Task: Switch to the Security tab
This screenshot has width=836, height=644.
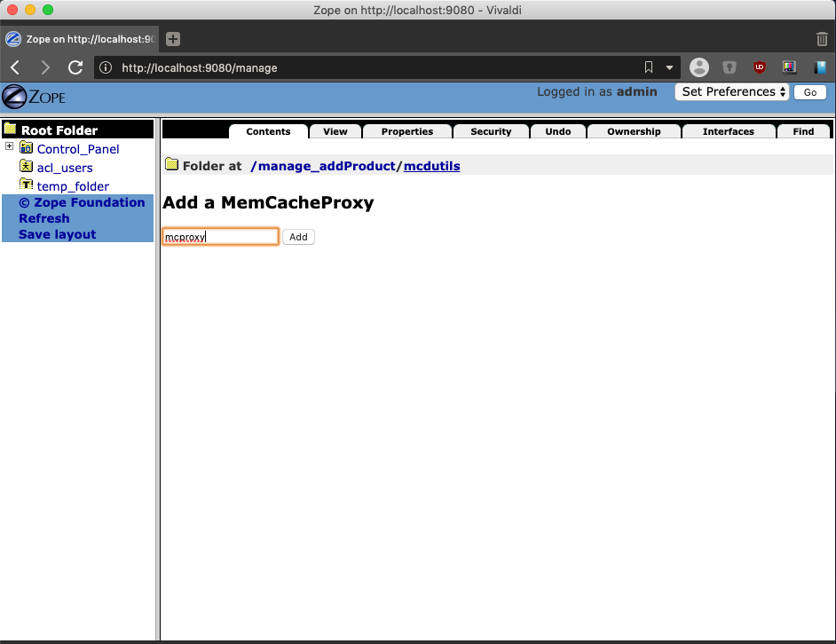Action: click(x=491, y=131)
